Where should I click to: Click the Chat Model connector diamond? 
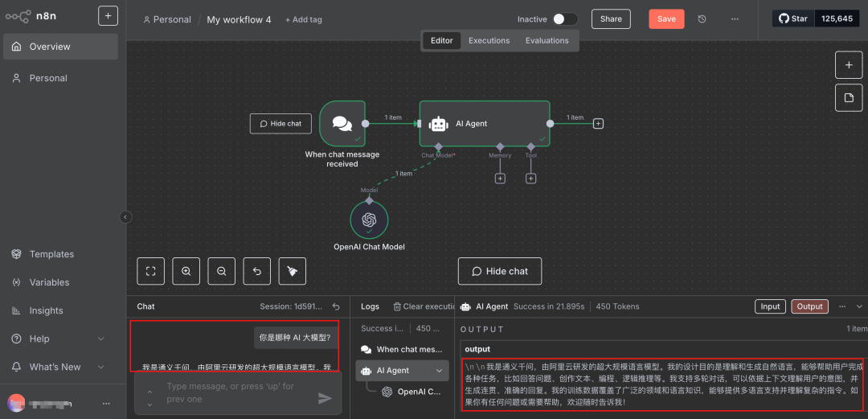click(439, 147)
